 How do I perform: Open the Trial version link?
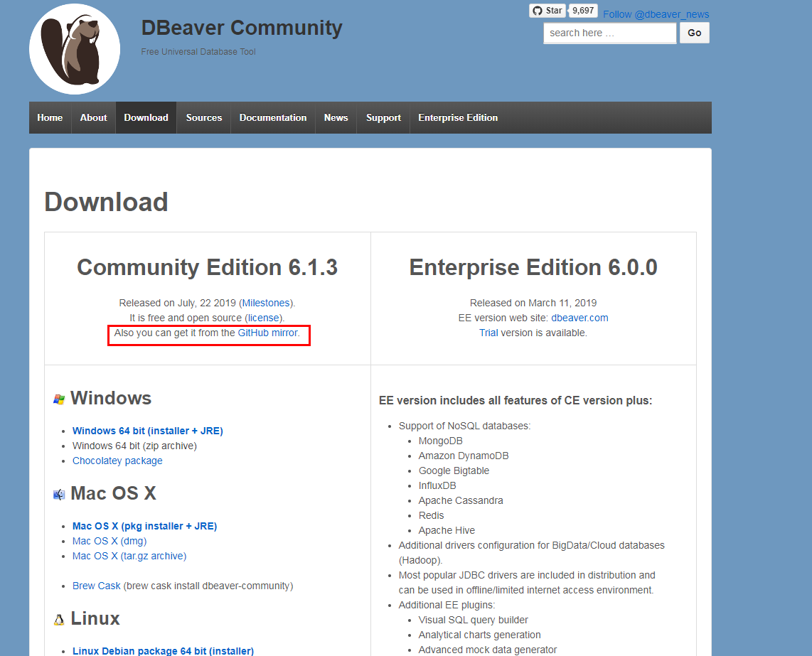tap(488, 333)
